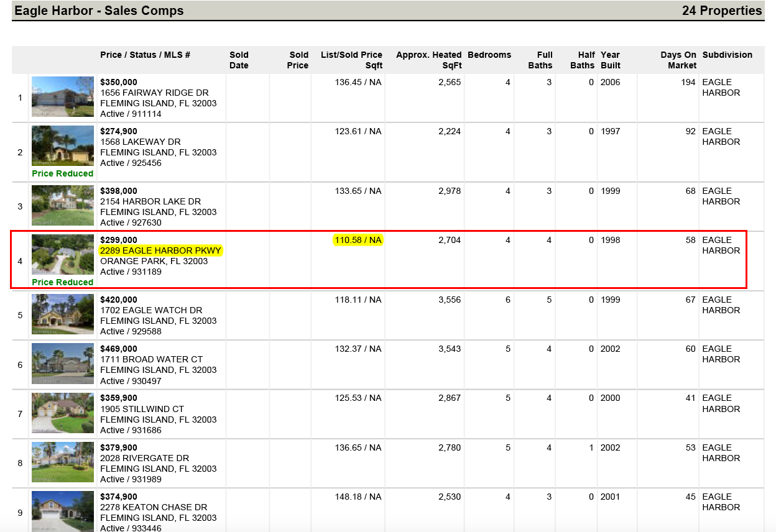Viewport: 776px width, 532px height.
Task: Click the 136.65 / NA price per sqft
Action: pos(358,447)
